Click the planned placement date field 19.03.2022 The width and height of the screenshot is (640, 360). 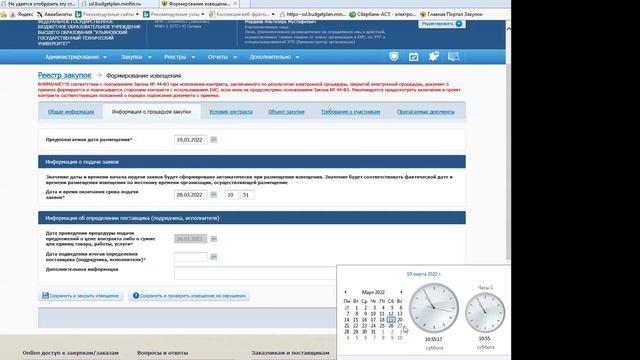tap(191, 140)
